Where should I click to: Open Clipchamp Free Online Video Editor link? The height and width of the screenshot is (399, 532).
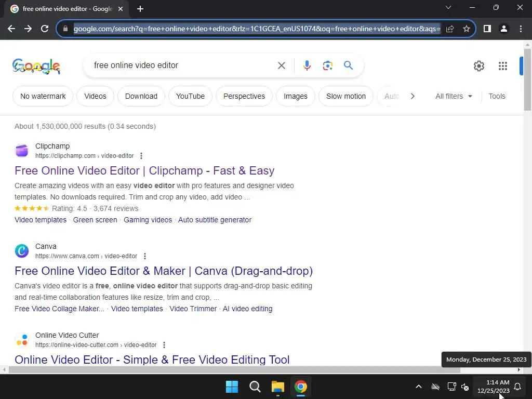[x=144, y=170]
